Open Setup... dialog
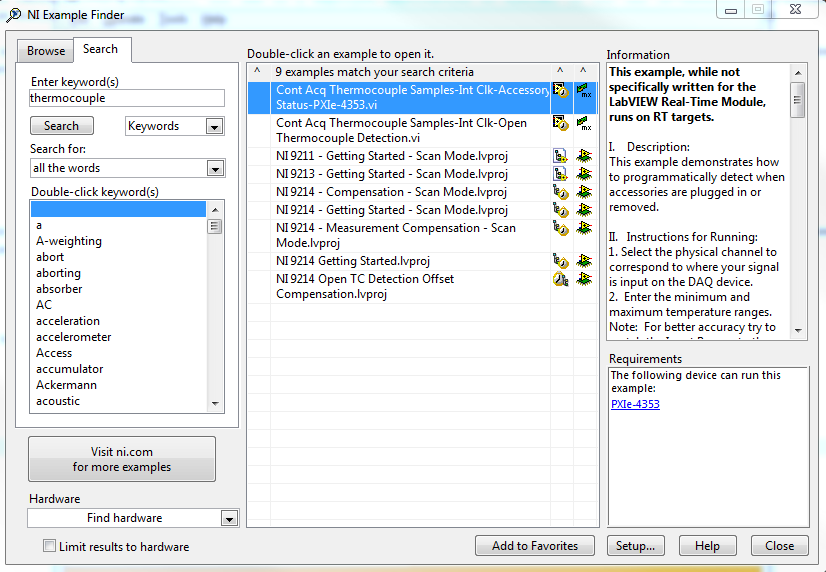The image size is (826, 572). 635,546
